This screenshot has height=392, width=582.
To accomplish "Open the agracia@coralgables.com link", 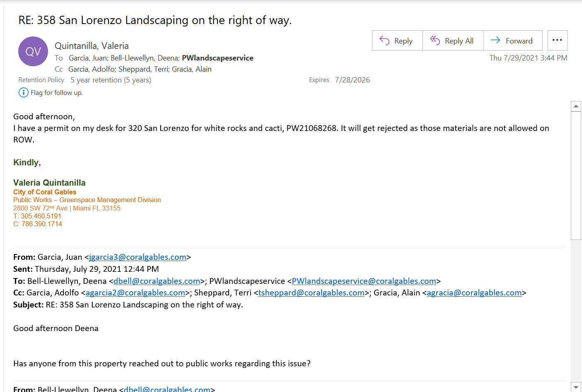I will pyautogui.click(x=474, y=293).
